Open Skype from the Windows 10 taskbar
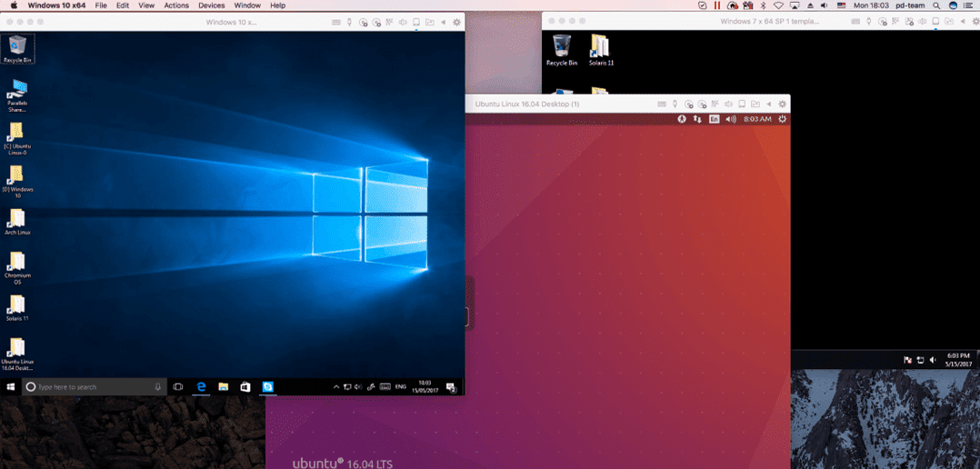The height and width of the screenshot is (469, 980). (268, 387)
